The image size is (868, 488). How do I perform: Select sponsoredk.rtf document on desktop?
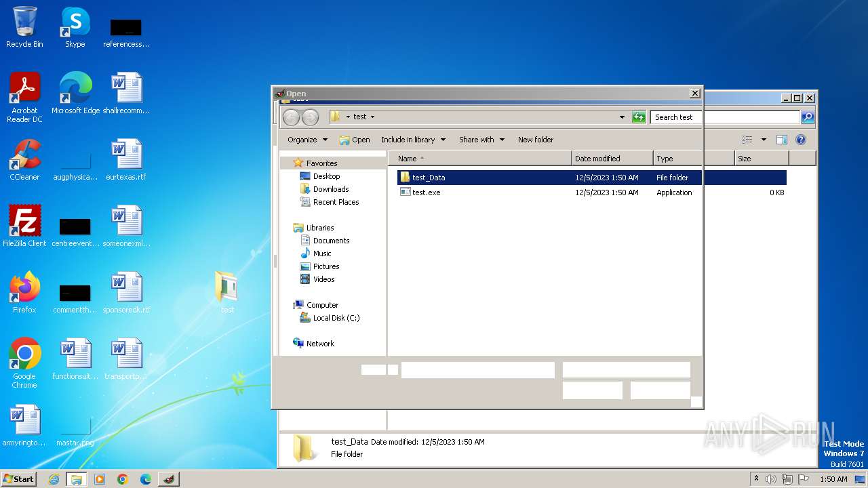[x=126, y=293]
